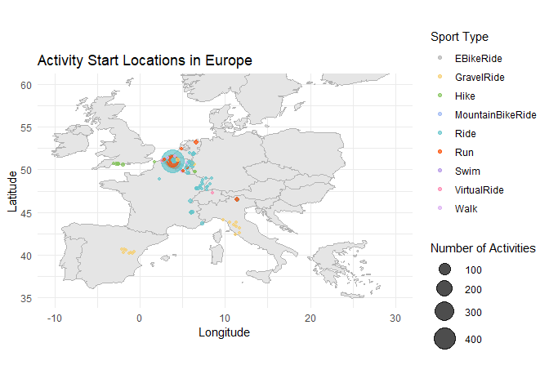Select the Hike green legend marker
549x392 pixels.
[440, 96]
